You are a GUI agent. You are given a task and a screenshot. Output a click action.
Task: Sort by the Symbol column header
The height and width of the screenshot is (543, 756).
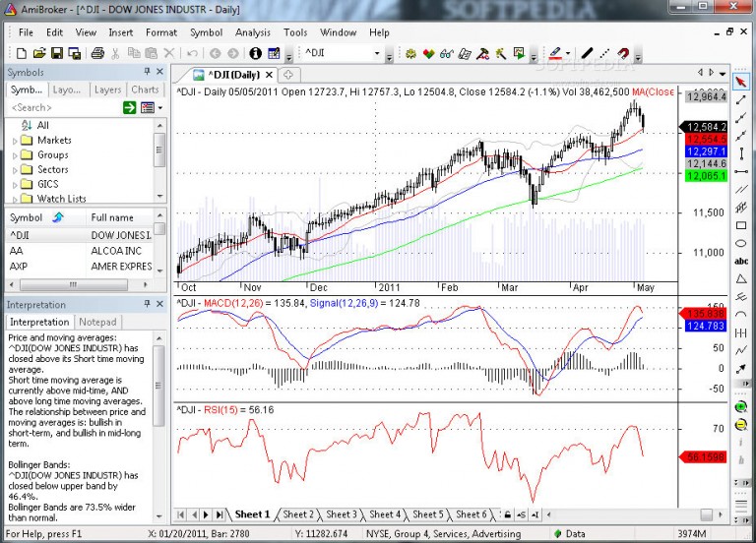point(45,217)
